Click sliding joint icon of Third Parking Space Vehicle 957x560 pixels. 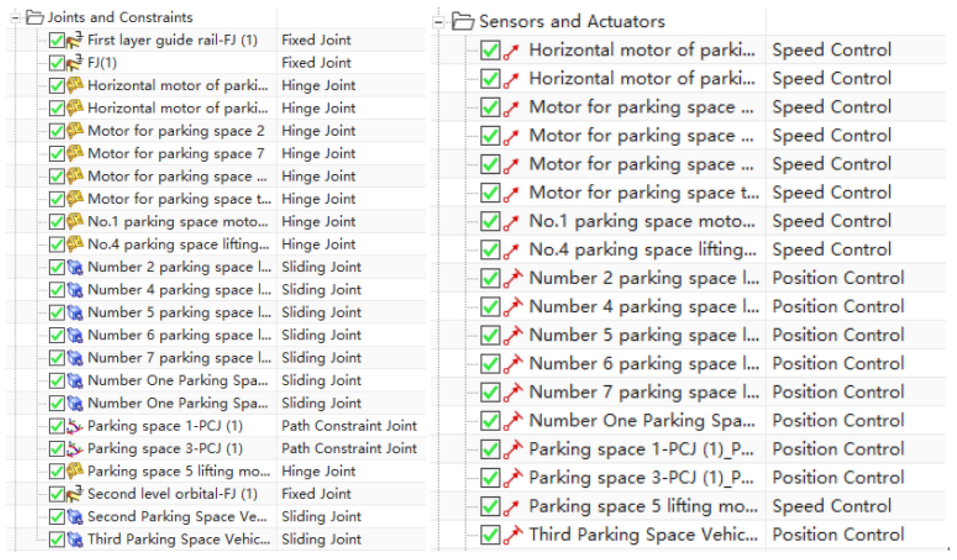click(x=75, y=539)
